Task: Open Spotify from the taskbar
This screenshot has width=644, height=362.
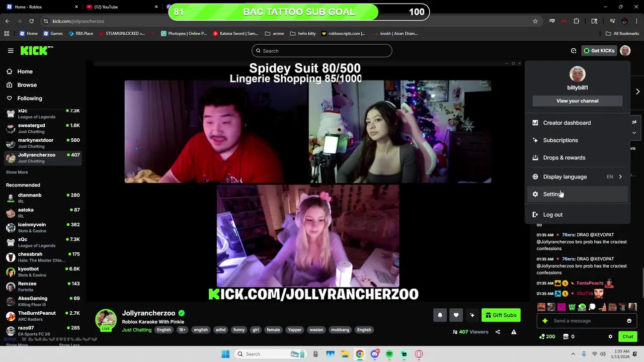Action: 389,354
